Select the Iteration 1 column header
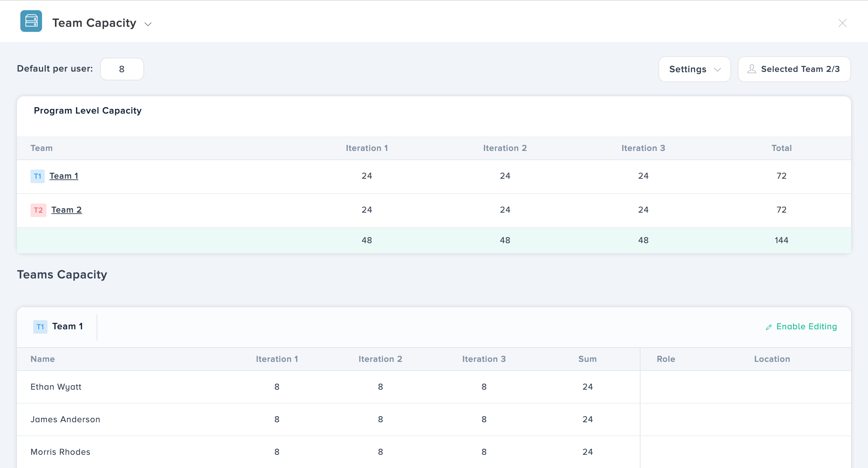 click(x=367, y=148)
